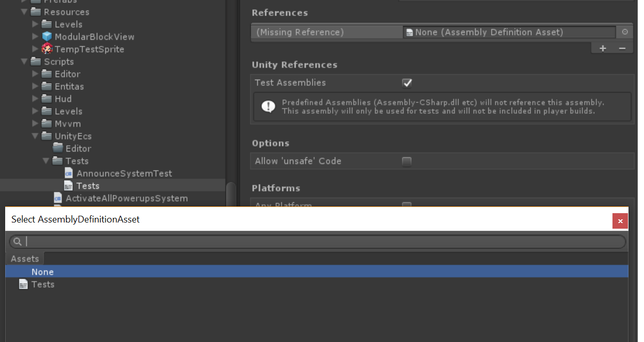Click the Scripts folder icon
The image size is (644, 342).
pyautogui.click(x=36, y=61)
